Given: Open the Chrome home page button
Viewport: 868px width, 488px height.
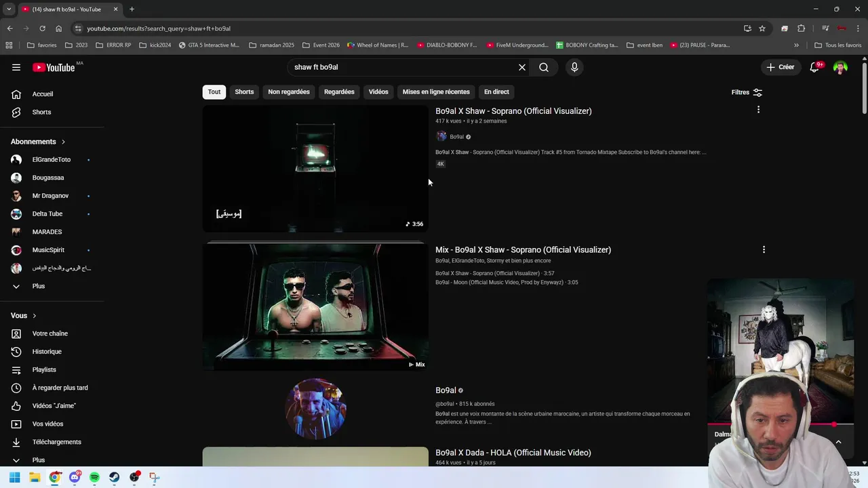Looking at the screenshot, I should point(58,28).
